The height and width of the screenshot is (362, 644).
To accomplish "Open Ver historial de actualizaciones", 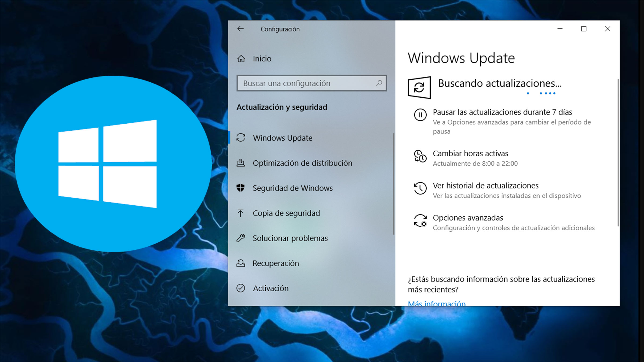I will (x=485, y=186).
